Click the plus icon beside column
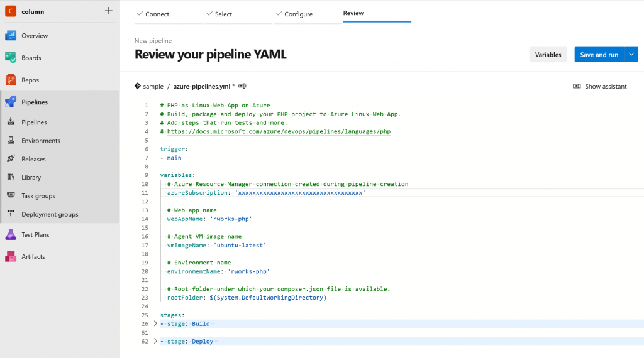The image size is (644, 358). [108, 11]
